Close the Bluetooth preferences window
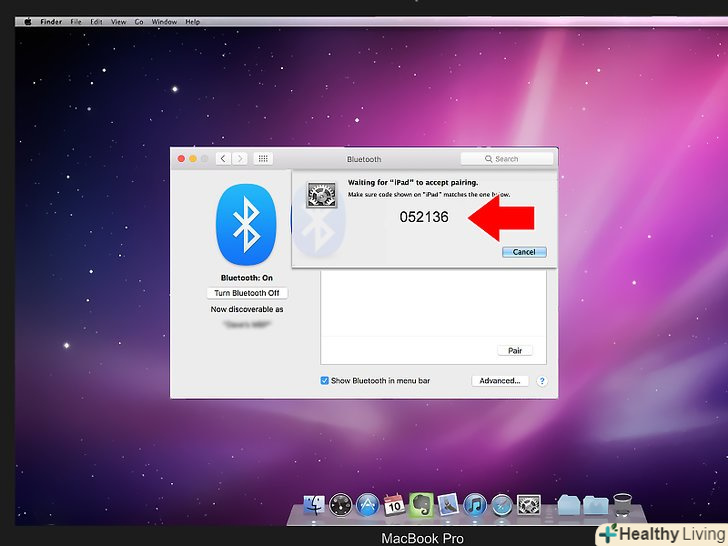 (x=181, y=159)
